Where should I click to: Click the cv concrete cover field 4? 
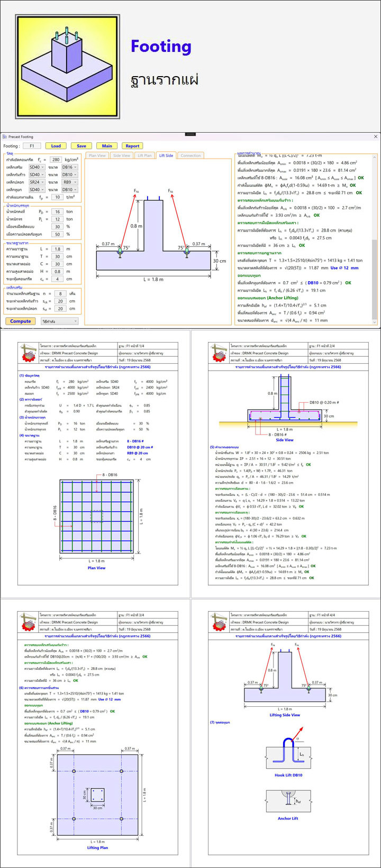[56, 279]
